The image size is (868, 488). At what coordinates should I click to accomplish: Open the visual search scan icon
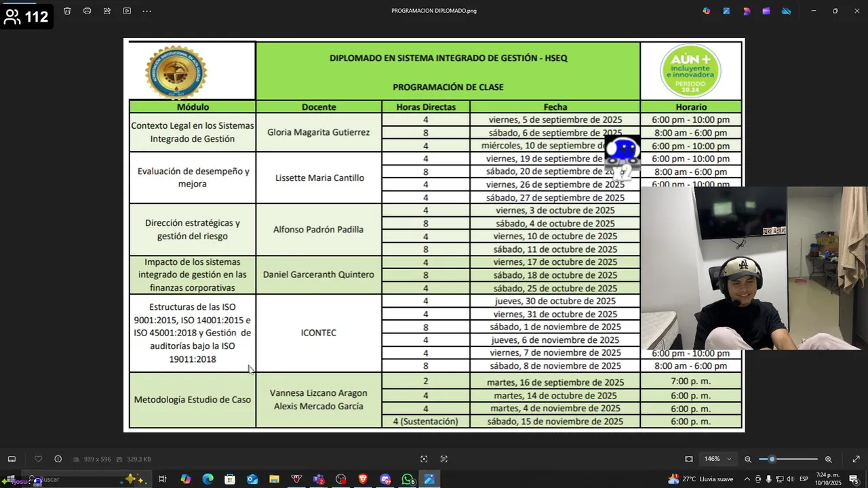point(424,459)
